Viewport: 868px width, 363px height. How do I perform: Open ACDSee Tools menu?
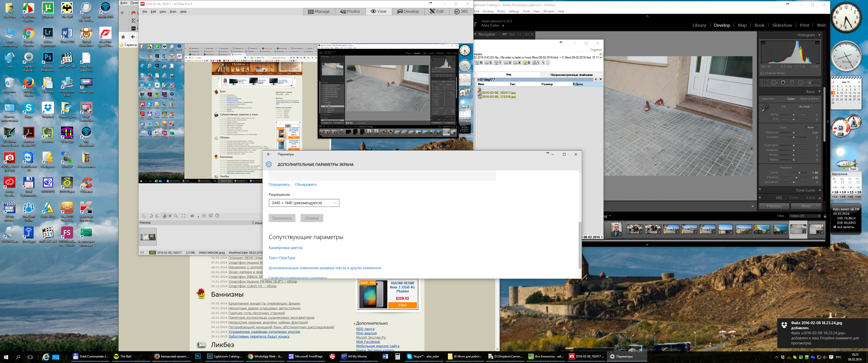pyautogui.click(x=173, y=12)
